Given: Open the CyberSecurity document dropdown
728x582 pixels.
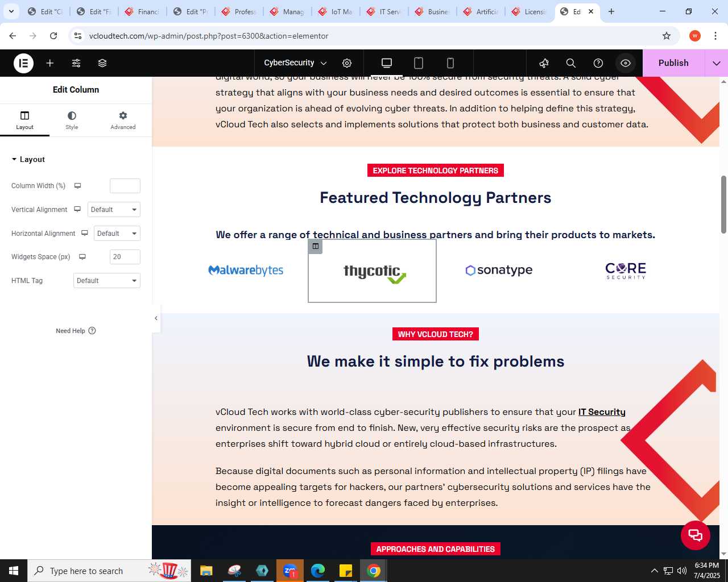Looking at the screenshot, I should point(295,63).
